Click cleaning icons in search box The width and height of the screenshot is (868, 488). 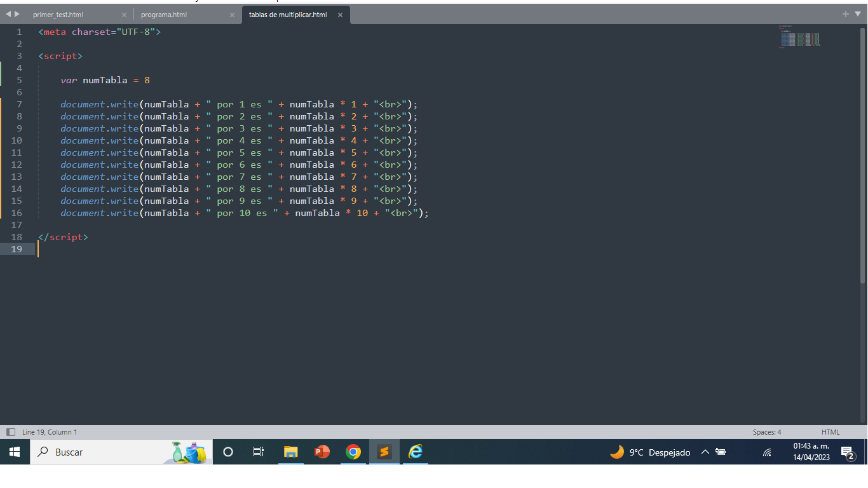189,452
